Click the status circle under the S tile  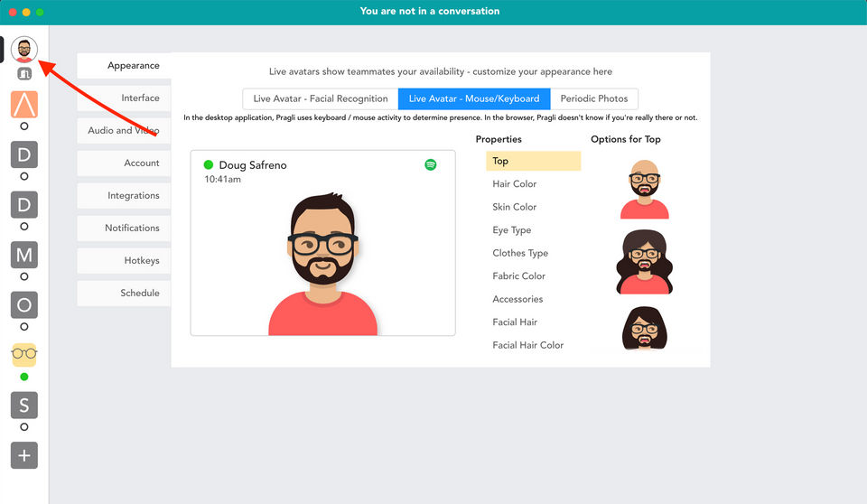click(x=23, y=427)
